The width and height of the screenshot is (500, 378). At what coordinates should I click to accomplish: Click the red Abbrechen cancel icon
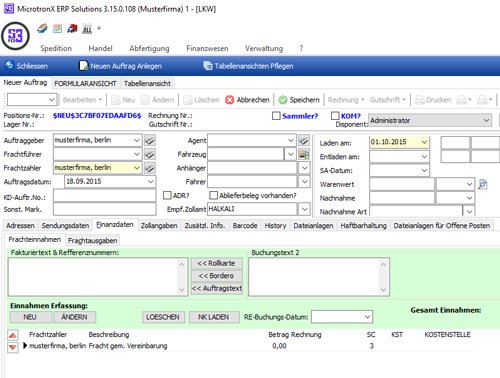pyautogui.click(x=229, y=100)
